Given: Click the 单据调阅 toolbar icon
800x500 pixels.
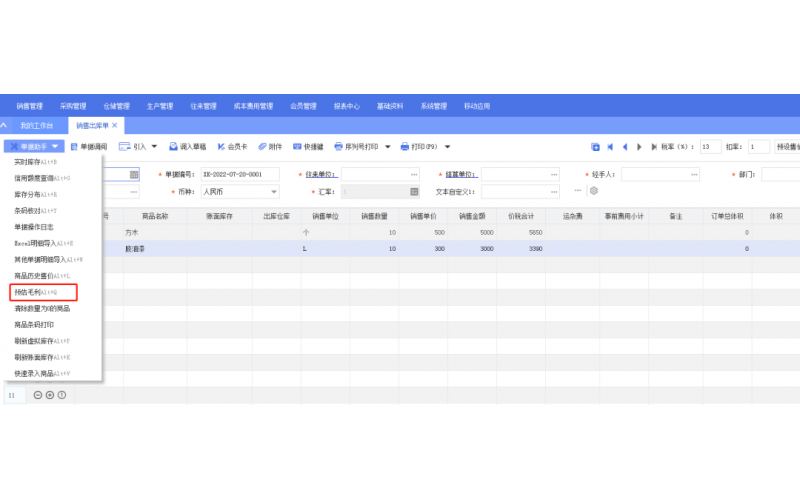Looking at the screenshot, I should pos(74,147).
